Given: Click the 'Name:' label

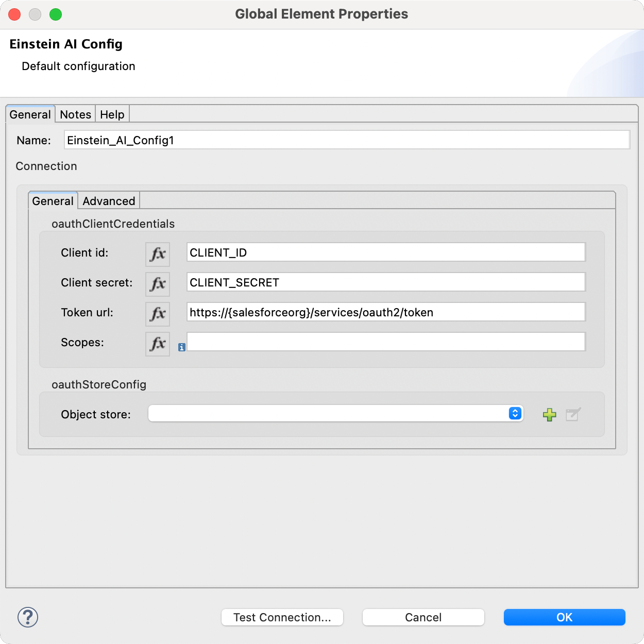Looking at the screenshot, I should 33,140.
